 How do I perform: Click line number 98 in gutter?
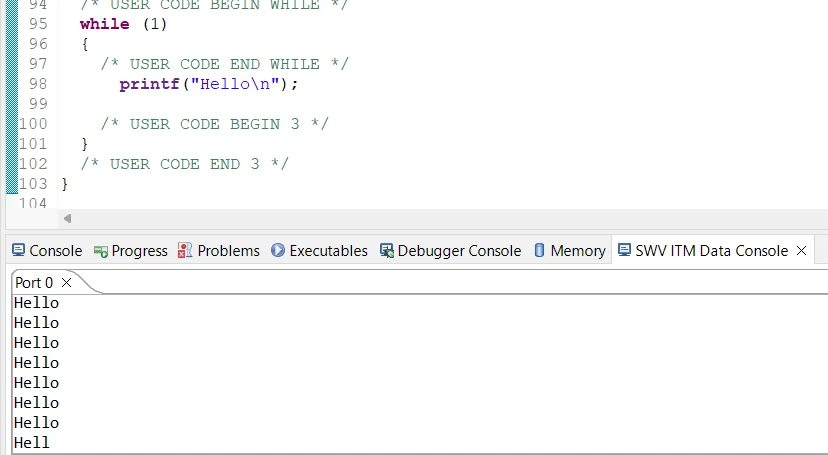click(38, 84)
